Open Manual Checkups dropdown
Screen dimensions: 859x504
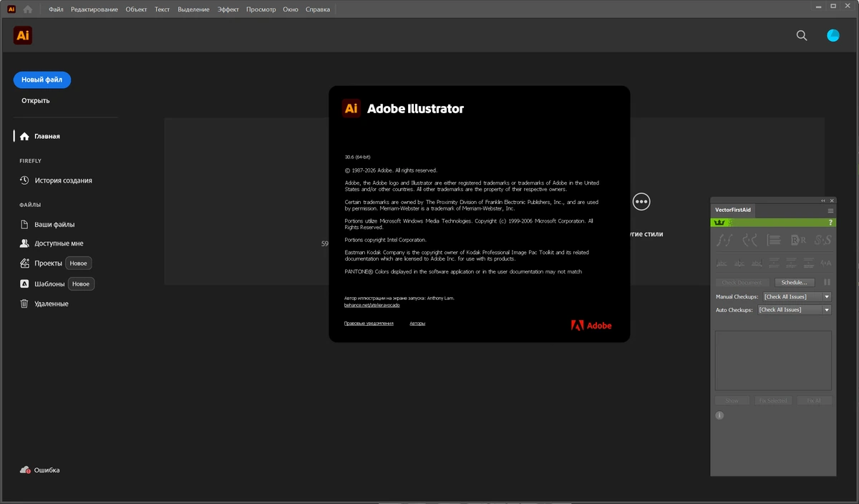pyautogui.click(x=797, y=296)
